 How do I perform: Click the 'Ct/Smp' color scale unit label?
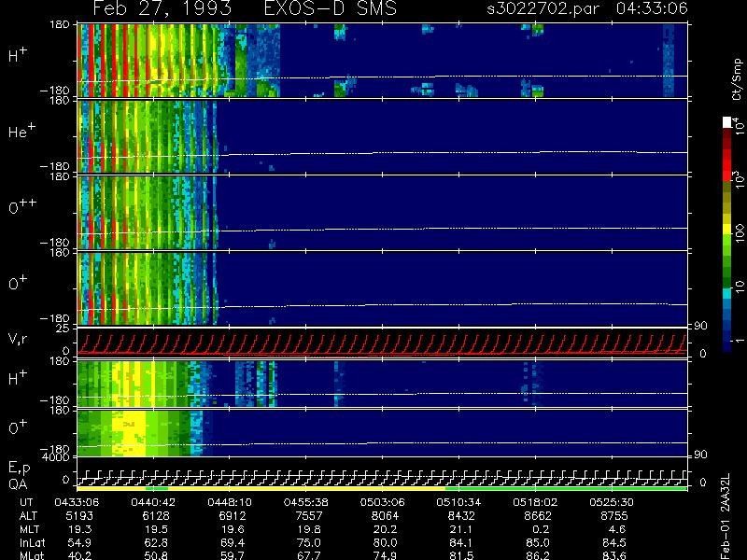737,79
